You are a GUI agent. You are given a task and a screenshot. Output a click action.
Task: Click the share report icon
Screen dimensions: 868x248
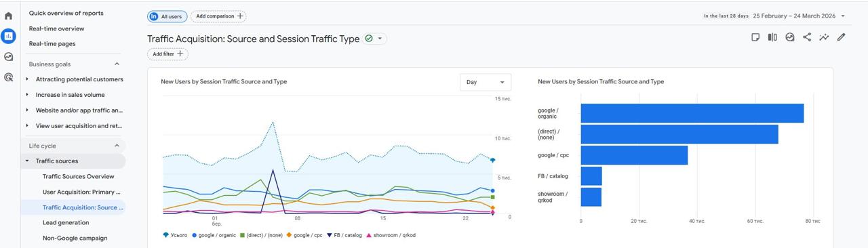(x=807, y=37)
